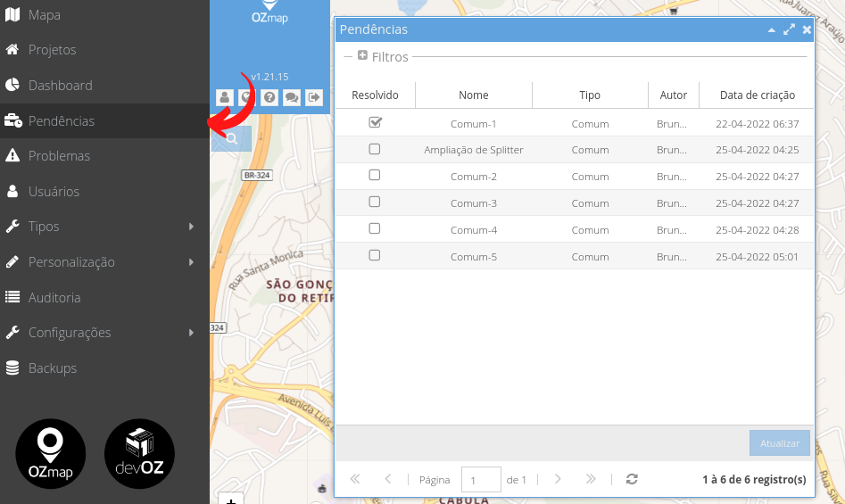The height and width of the screenshot is (504, 845).
Task: Open the help question-mark button
Action: (269, 97)
